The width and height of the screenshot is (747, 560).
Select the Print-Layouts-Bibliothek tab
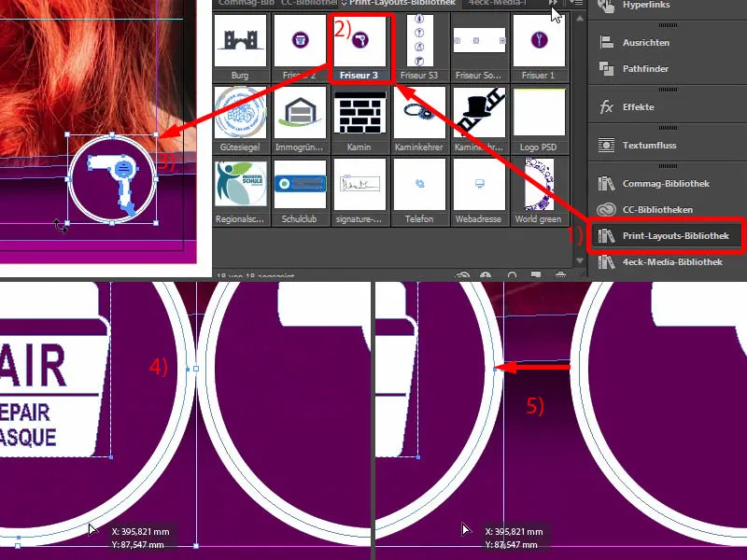402,3
